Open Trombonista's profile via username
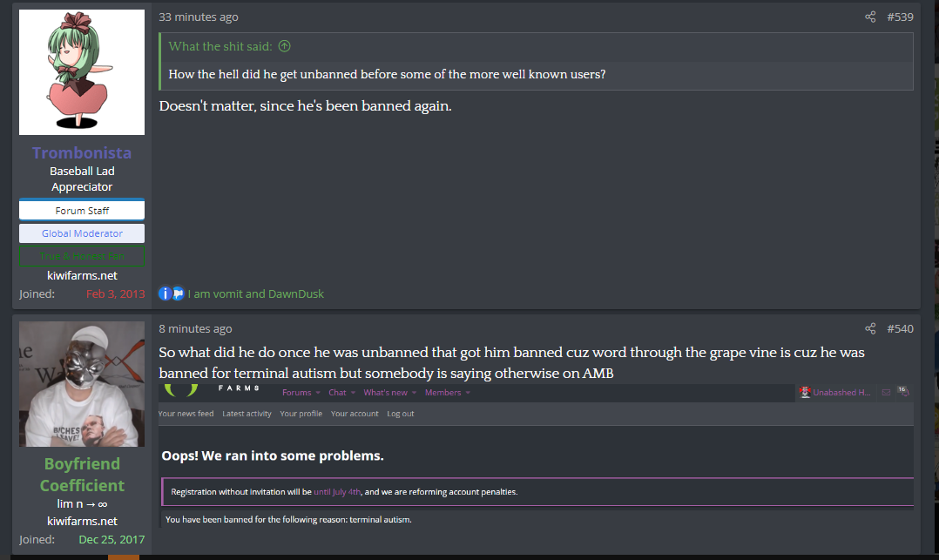This screenshot has height=560, width=939. click(82, 152)
